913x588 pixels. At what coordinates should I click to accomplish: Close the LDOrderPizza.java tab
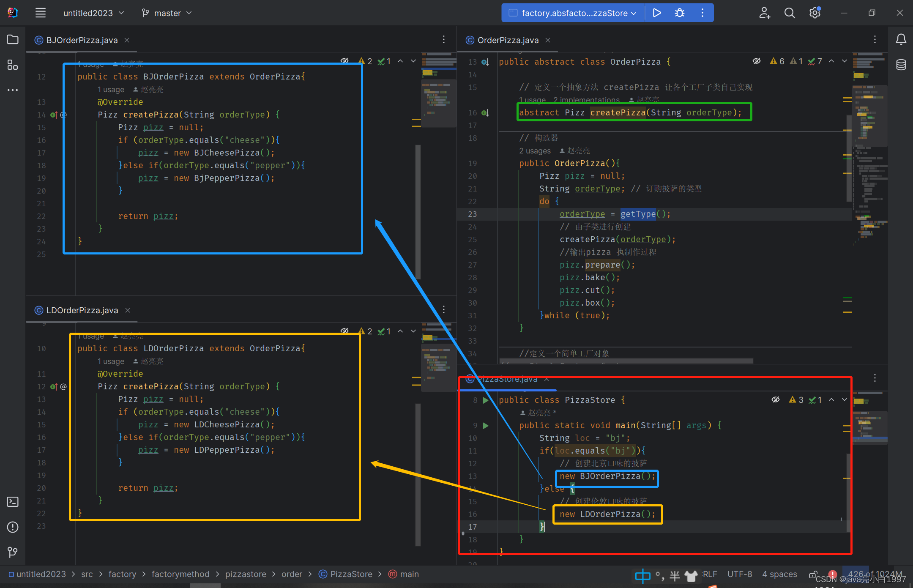click(128, 310)
